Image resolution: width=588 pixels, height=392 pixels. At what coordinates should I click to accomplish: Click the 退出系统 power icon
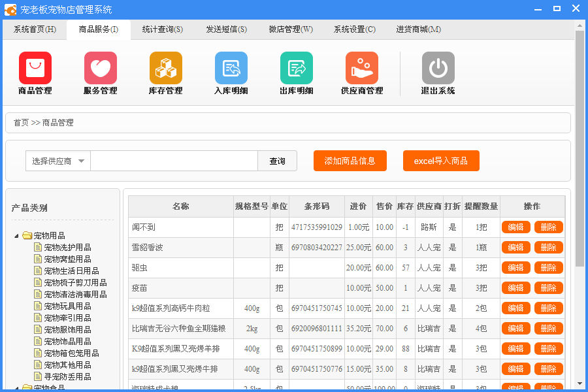tap(438, 69)
